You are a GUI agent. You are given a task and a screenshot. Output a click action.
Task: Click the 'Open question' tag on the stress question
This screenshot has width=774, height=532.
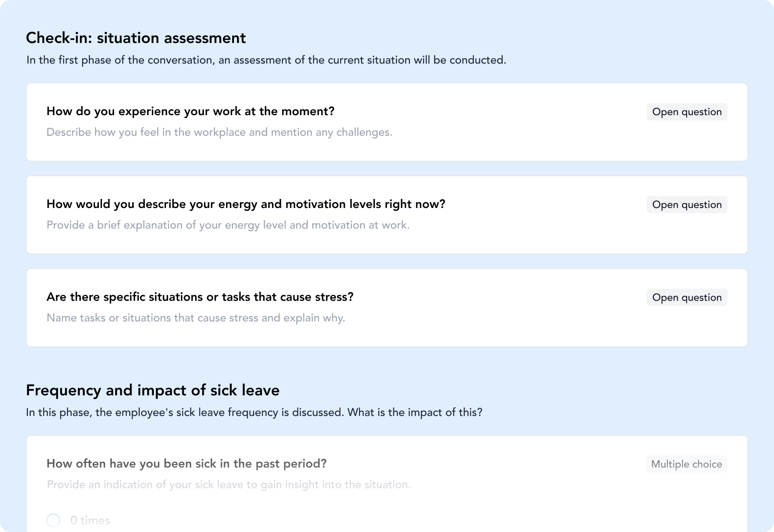pos(687,297)
